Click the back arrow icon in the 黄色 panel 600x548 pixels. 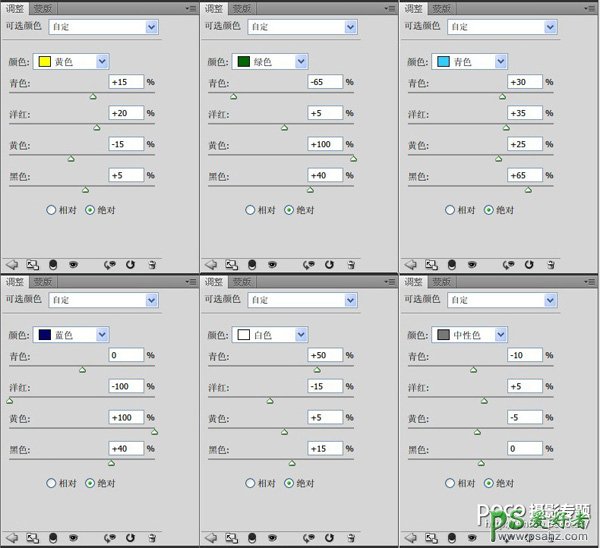pyautogui.click(x=13, y=265)
